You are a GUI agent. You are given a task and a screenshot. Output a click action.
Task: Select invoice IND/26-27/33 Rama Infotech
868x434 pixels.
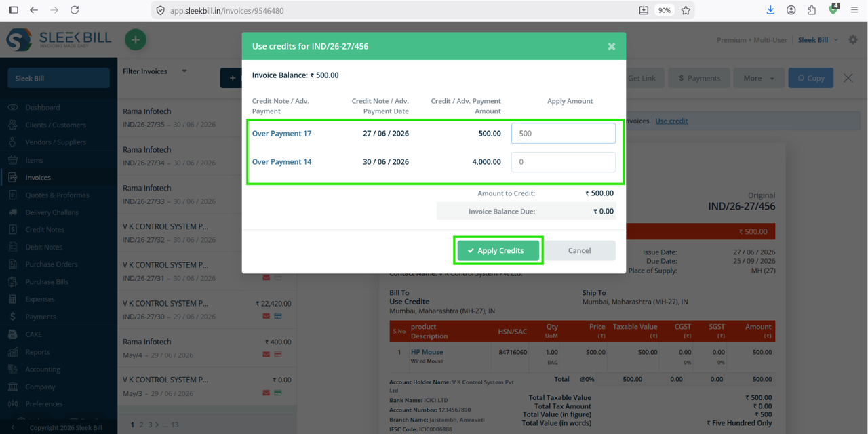[x=207, y=195]
